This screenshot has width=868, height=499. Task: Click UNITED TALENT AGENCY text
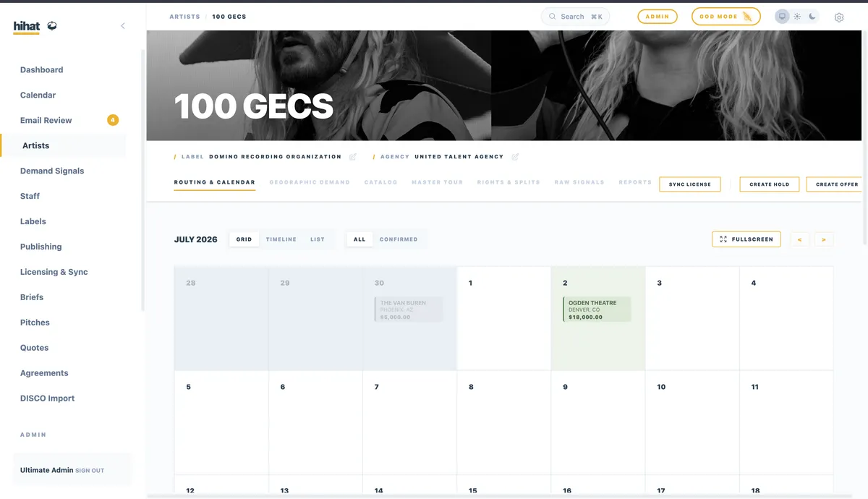pos(459,157)
